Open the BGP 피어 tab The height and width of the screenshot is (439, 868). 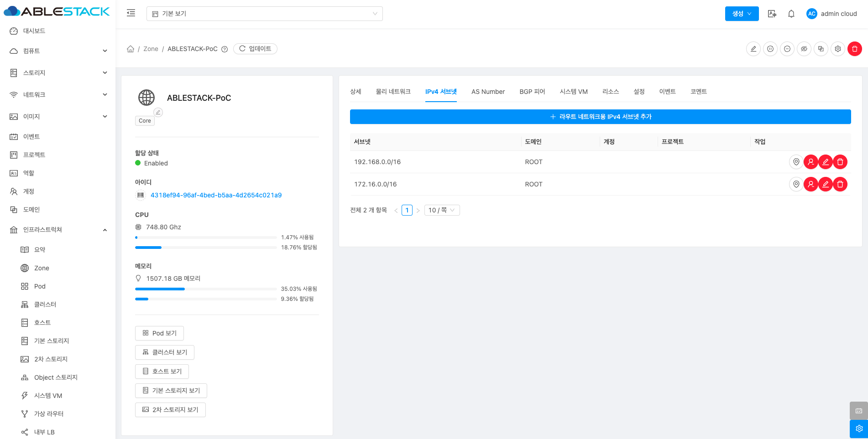[x=532, y=92]
